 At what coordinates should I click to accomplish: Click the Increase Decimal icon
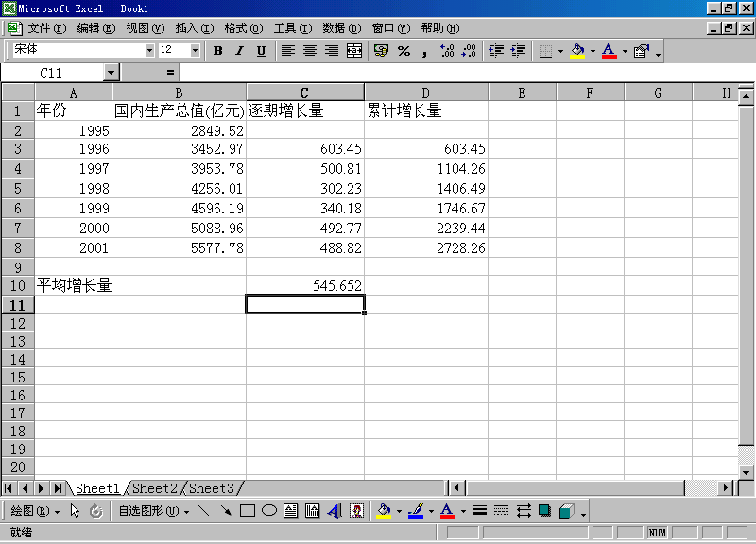point(447,51)
